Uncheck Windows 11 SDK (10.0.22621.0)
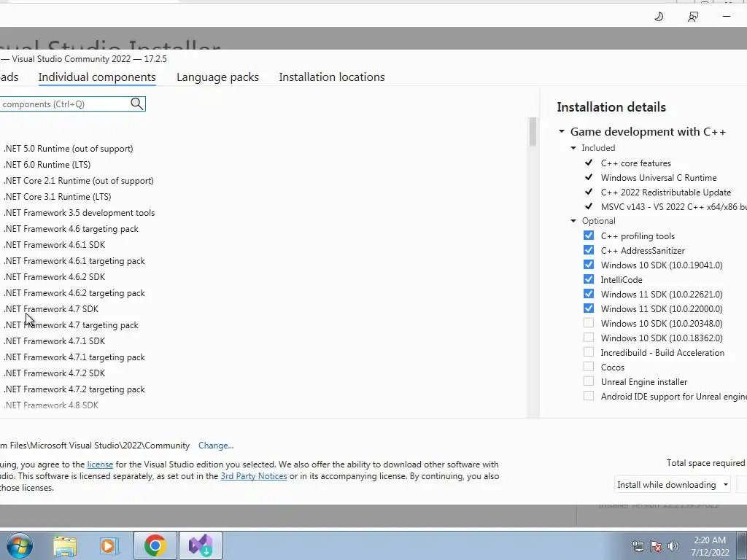Viewport: 747px width, 560px height. tap(589, 294)
